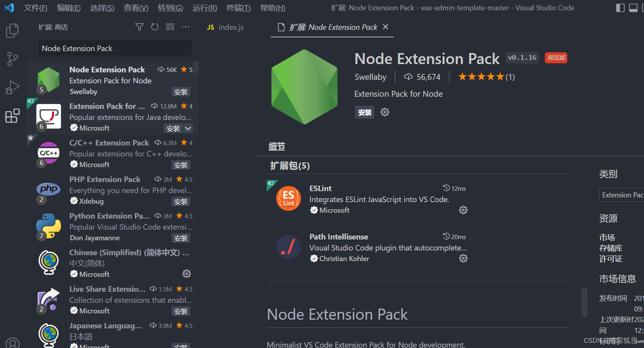Screen dimensions: 644x348
Task: Select Java extension pack coffee cup icon
Action: [x=48, y=116]
